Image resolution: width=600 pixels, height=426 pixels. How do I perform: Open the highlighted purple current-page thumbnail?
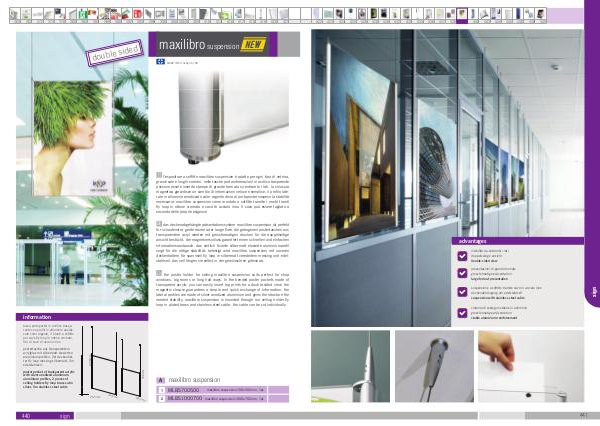(x=462, y=15)
